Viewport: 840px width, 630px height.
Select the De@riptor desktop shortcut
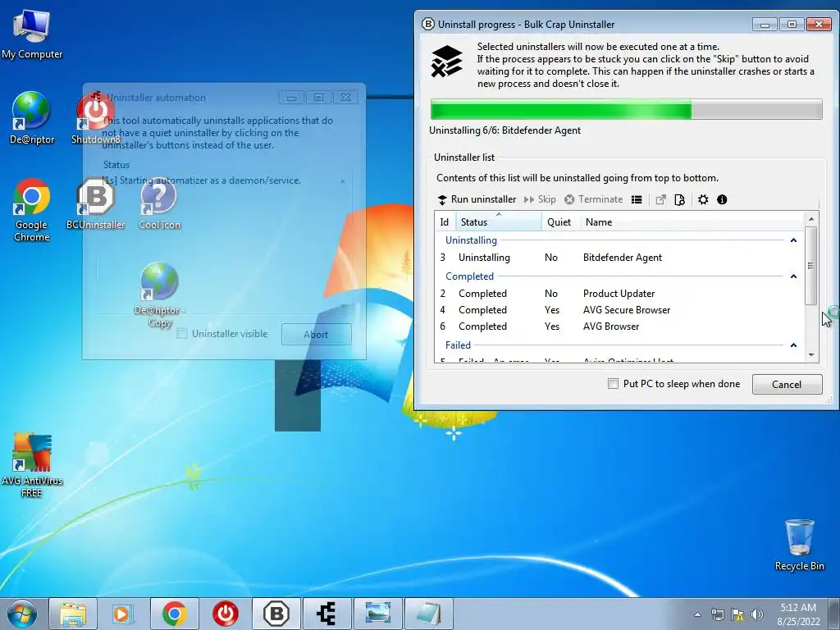point(32,118)
